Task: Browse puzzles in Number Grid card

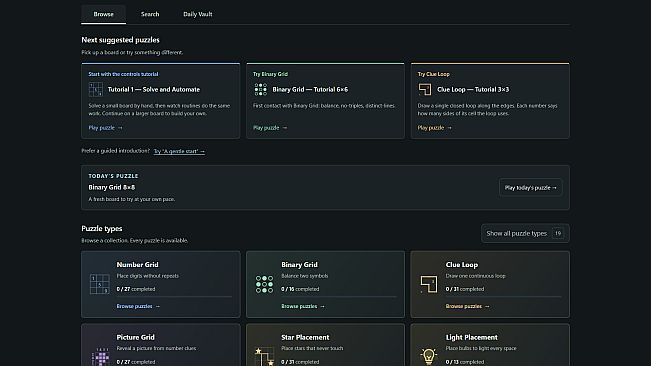Action: 138,306
